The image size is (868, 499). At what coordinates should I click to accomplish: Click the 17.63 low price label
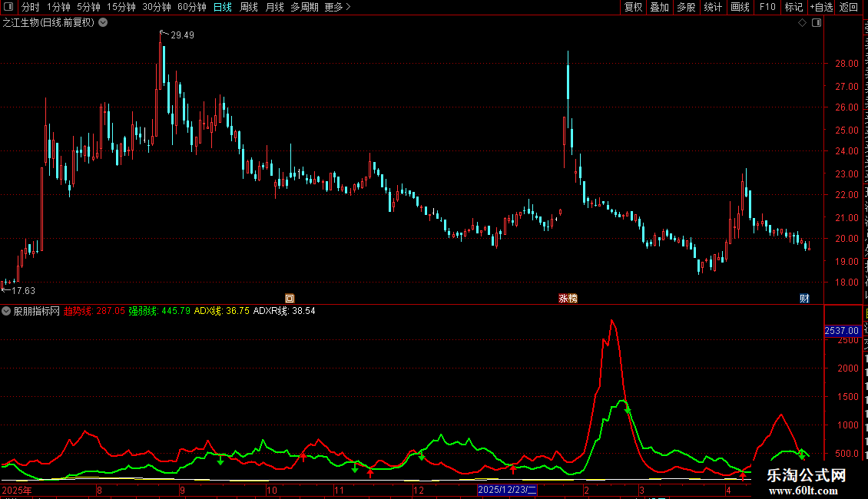[x=23, y=290]
